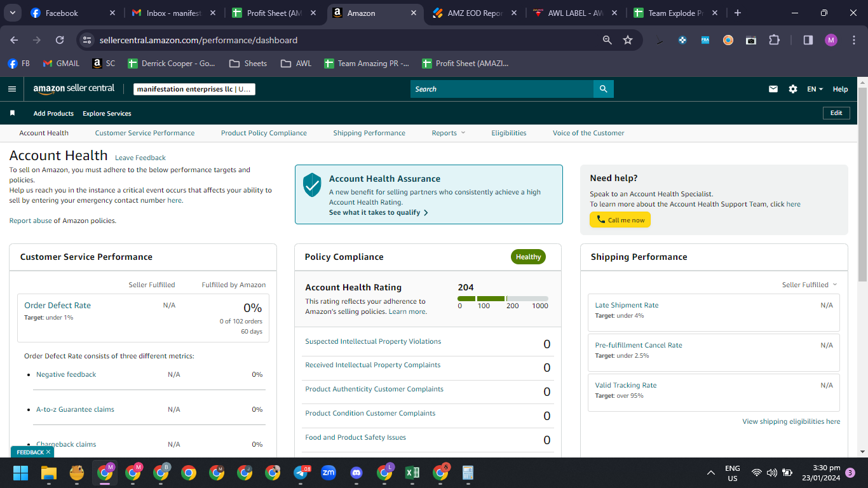The height and width of the screenshot is (488, 868).
Task: Open the Order Defect Rate link
Action: (57, 305)
